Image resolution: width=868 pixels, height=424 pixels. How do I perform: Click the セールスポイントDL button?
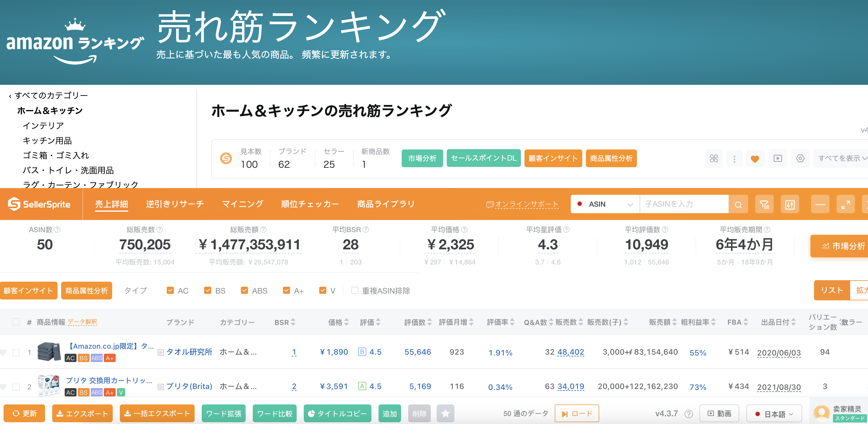[484, 158]
